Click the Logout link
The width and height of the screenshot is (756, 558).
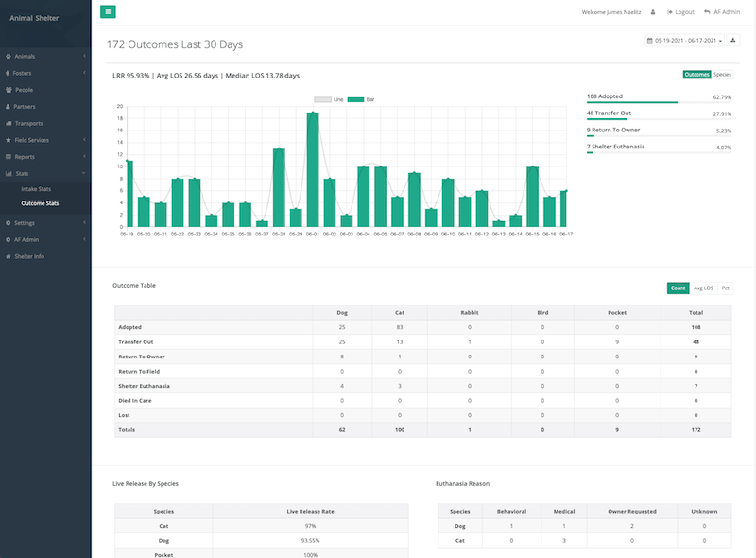[679, 12]
